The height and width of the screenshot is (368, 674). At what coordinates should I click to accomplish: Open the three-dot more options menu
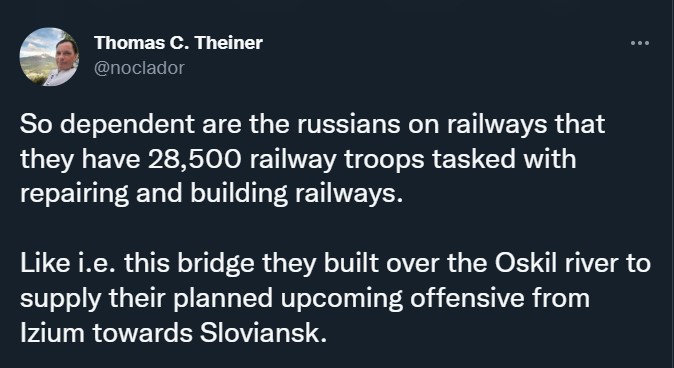[x=640, y=43]
